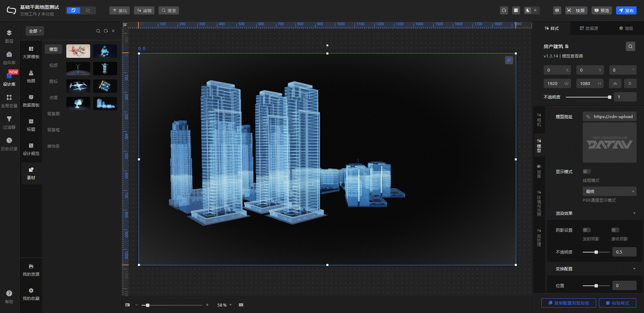Select the 数据面板 data panel category
Screen dimensions: 644x313
click(x=31, y=101)
